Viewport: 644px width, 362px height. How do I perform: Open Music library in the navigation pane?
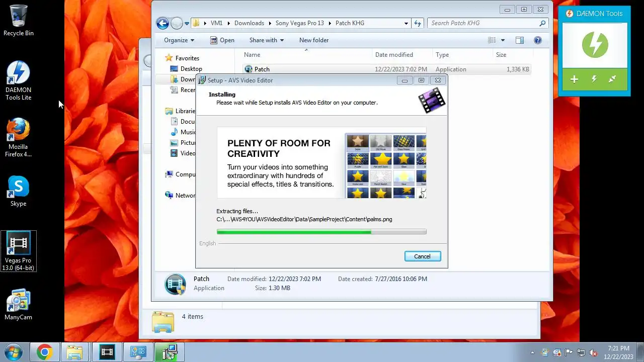pyautogui.click(x=183, y=132)
